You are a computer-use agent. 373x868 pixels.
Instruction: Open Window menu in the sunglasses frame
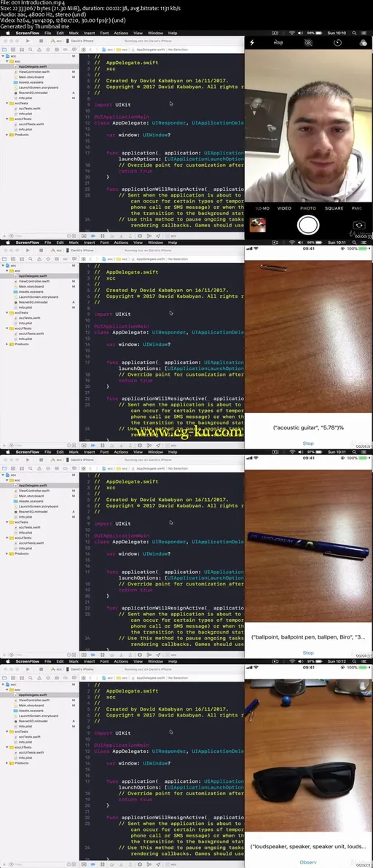tap(155, 661)
